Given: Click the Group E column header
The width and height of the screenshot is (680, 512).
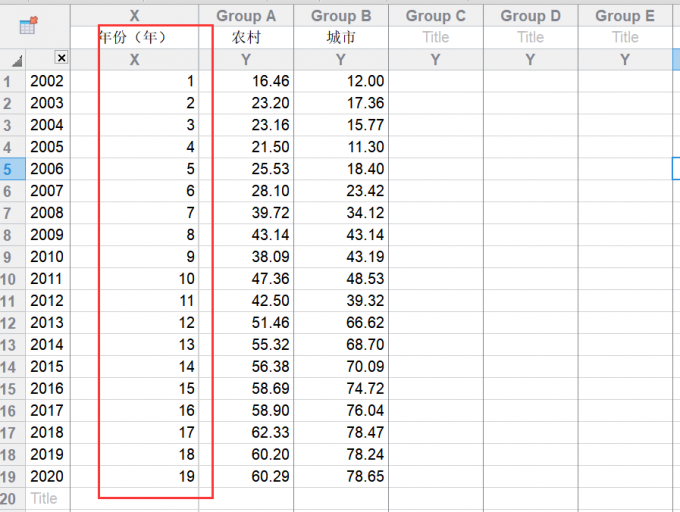Looking at the screenshot, I should click(625, 15).
